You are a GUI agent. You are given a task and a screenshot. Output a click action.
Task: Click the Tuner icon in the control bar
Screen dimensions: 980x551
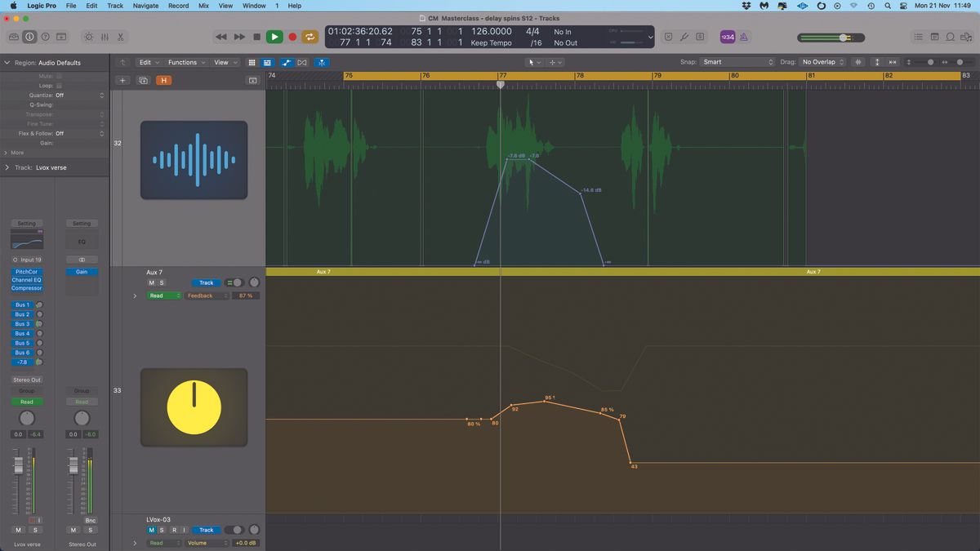(684, 37)
